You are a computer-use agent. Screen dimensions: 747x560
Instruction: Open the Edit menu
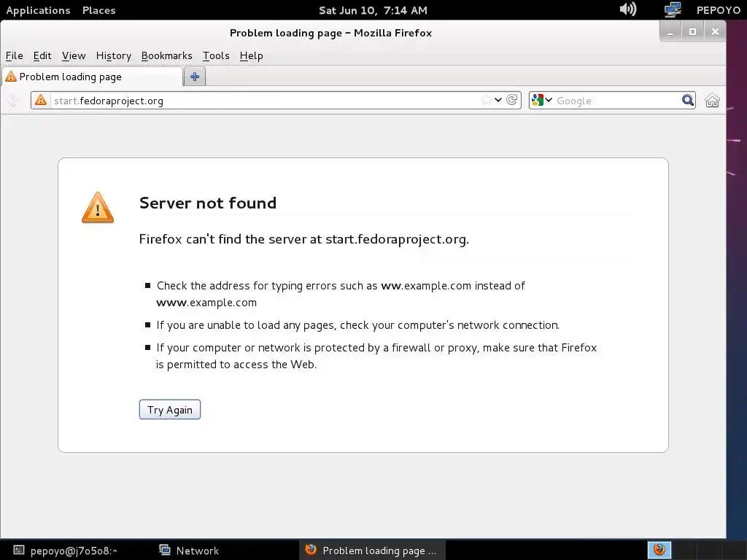pos(42,55)
